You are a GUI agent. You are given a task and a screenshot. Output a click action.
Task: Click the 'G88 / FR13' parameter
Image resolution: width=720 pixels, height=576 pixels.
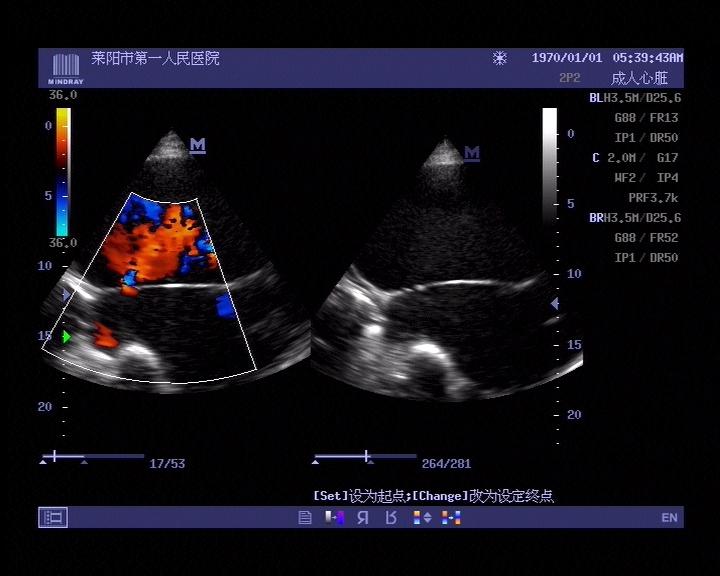click(647, 118)
